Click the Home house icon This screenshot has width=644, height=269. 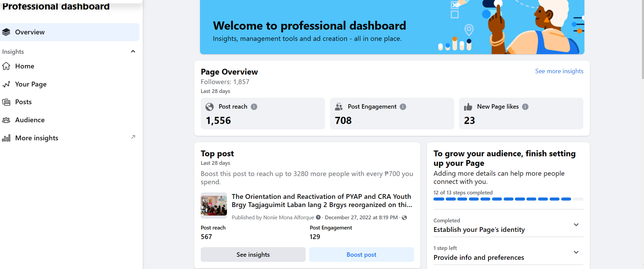[x=6, y=66]
